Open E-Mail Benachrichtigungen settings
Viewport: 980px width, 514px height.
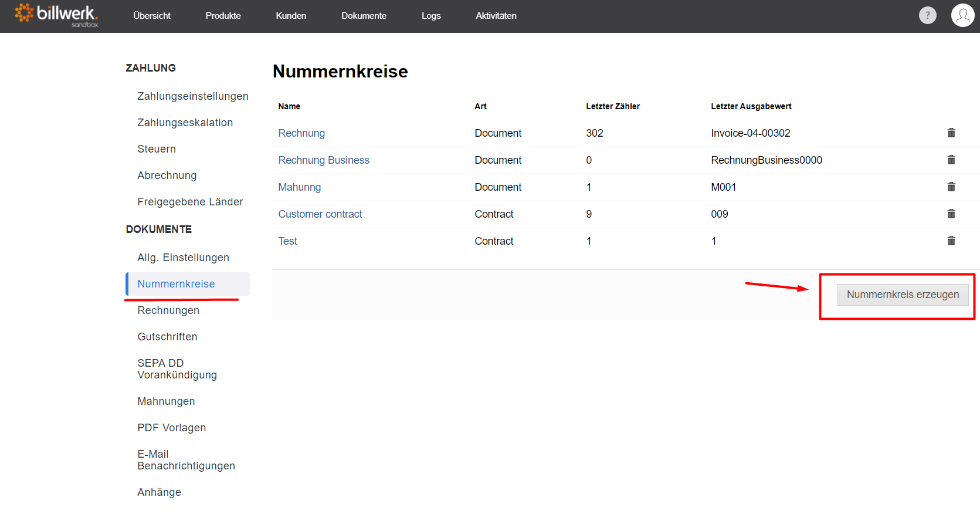tap(186, 460)
